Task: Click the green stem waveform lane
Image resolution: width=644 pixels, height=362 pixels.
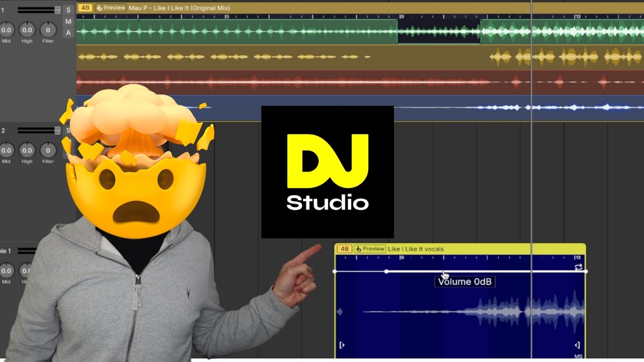Action: [x=360, y=32]
